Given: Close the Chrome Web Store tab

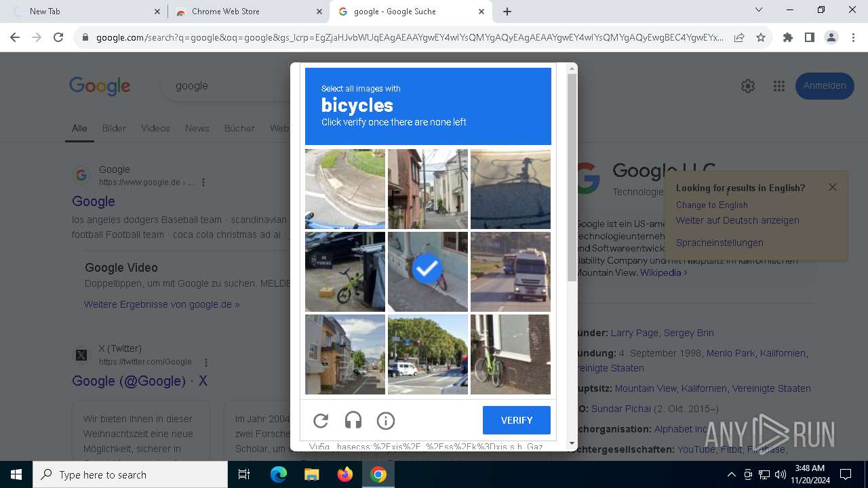Looking at the screenshot, I should (319, 12).
